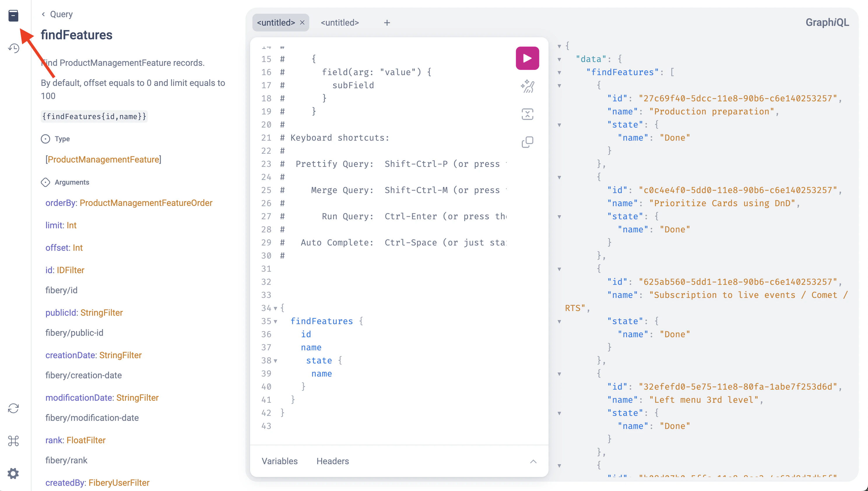Click the re-fetch schema icon

coord(13,408)
